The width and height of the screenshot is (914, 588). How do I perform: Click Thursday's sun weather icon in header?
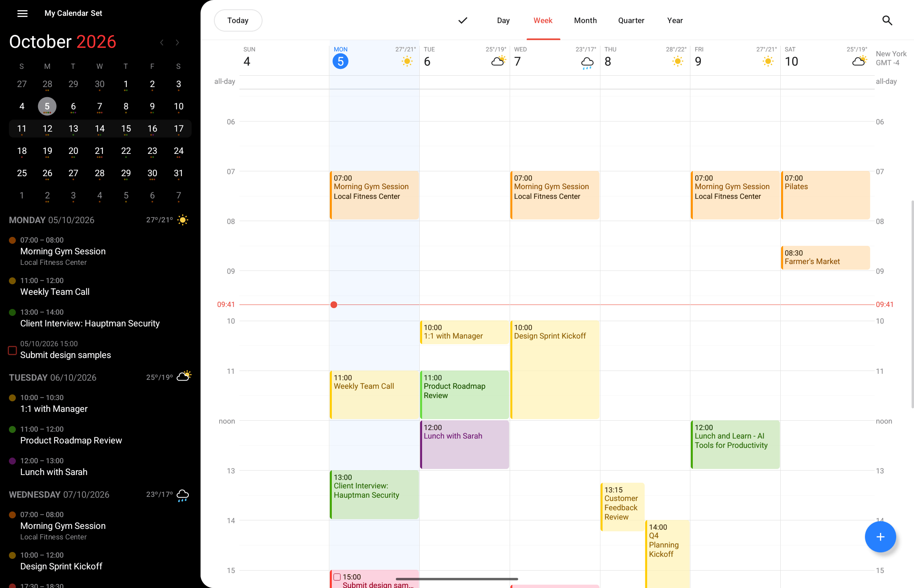677,62
